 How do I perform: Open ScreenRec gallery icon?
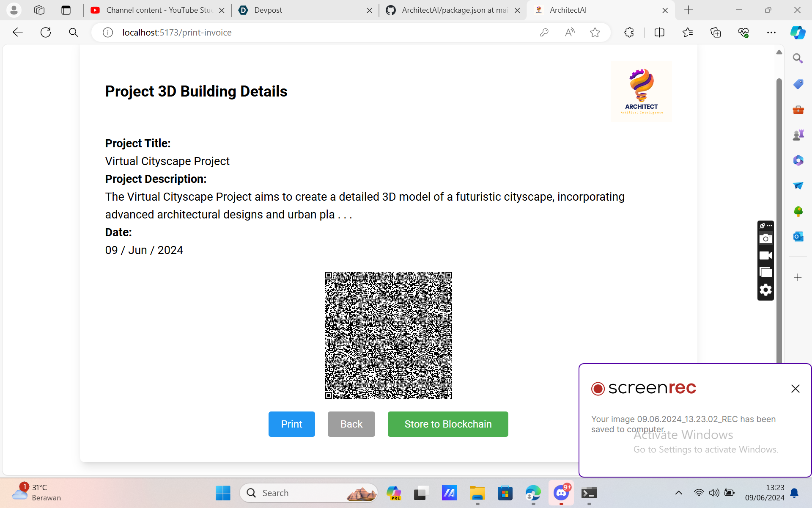(765, 273)
